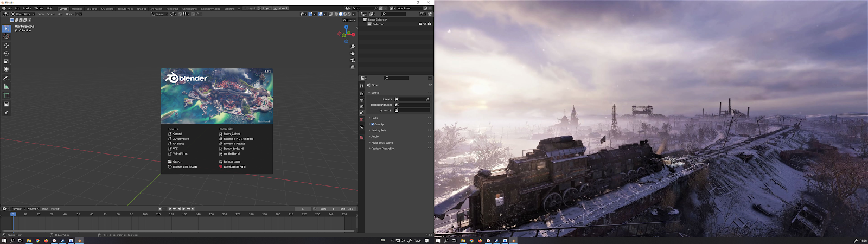Toggle camera view icon in viewport

pyautogui.click(x=353, y=60)
